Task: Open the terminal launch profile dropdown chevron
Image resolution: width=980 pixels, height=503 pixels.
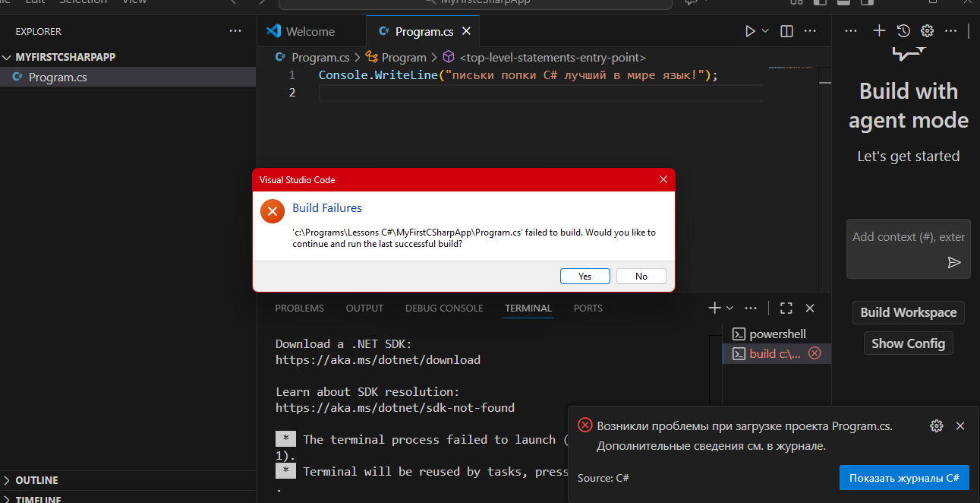Action: click(x=729, y=308)
